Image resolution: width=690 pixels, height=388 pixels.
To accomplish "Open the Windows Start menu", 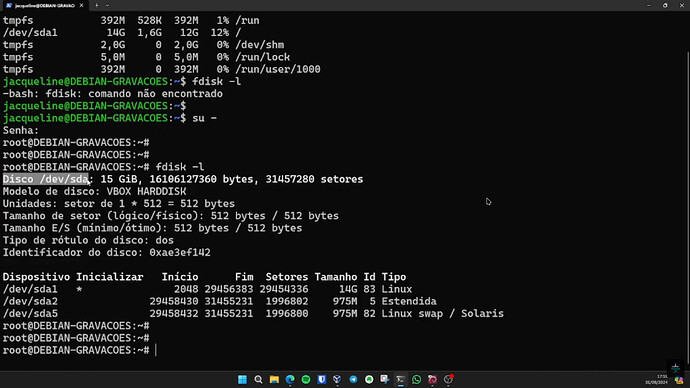I will (242, 380).
